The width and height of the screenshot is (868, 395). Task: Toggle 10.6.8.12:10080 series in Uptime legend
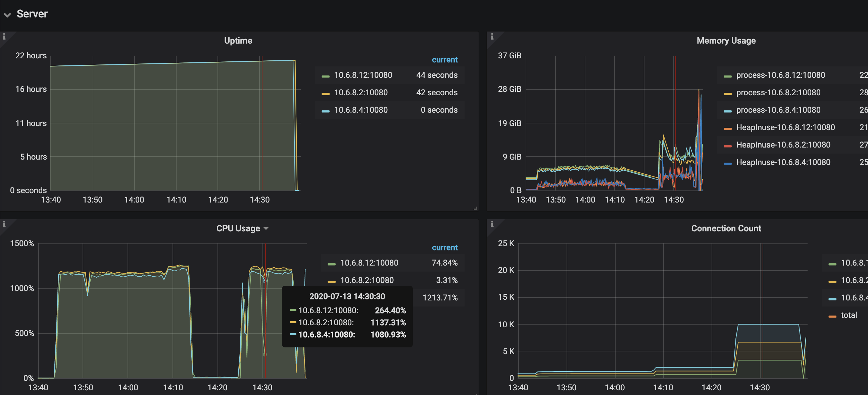click(363, 75)
